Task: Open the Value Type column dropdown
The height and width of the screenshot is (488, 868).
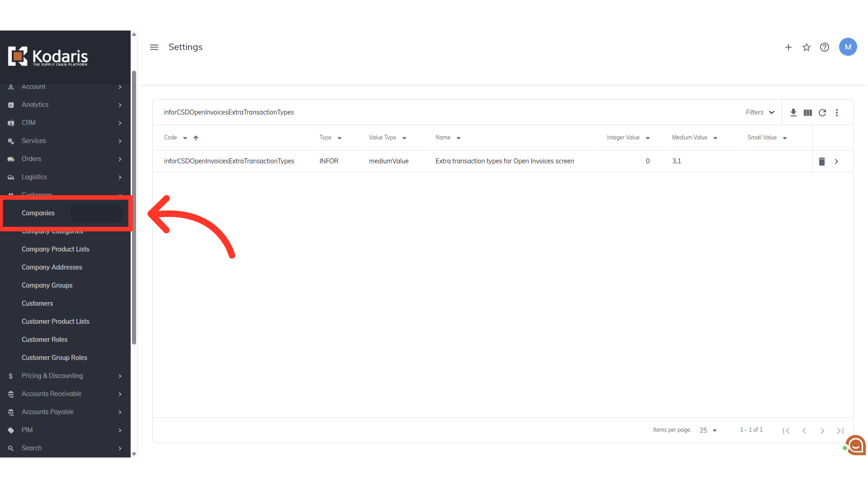Action: (x=404, y=138)
